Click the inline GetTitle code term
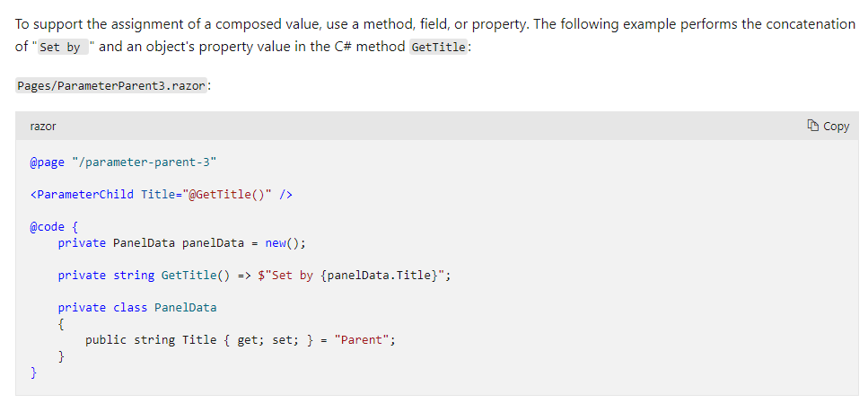The width and height of the screenshot is (868, 412). click(438, 47)
